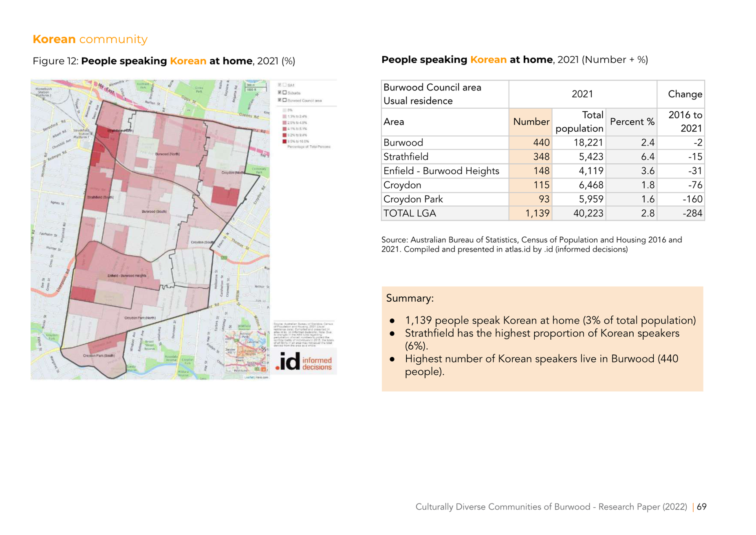Click the page number 69 in the footer

(702, 507)
